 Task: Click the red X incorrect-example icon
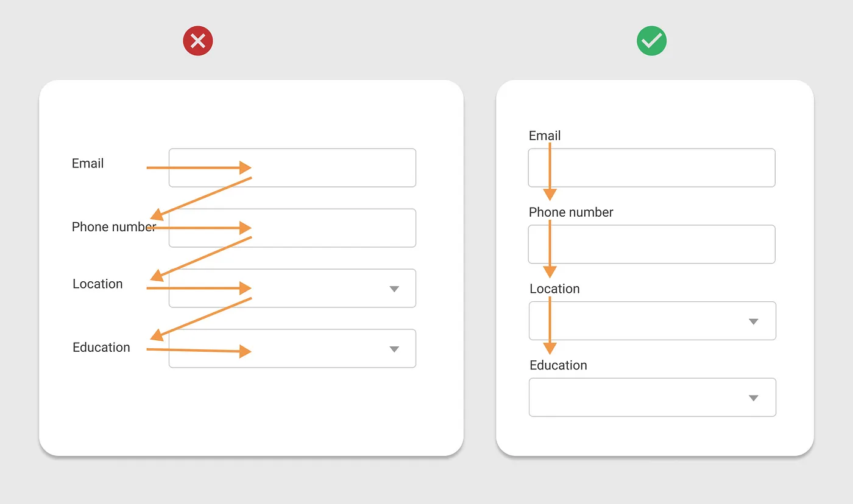(197, 41)
